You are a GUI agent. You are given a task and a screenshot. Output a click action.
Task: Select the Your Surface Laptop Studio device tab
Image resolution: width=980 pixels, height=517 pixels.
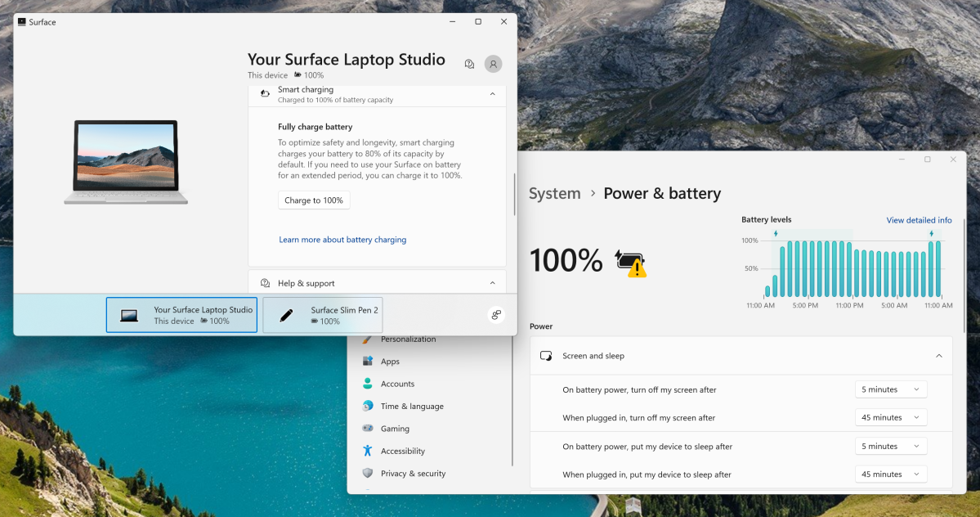(182, 315)
